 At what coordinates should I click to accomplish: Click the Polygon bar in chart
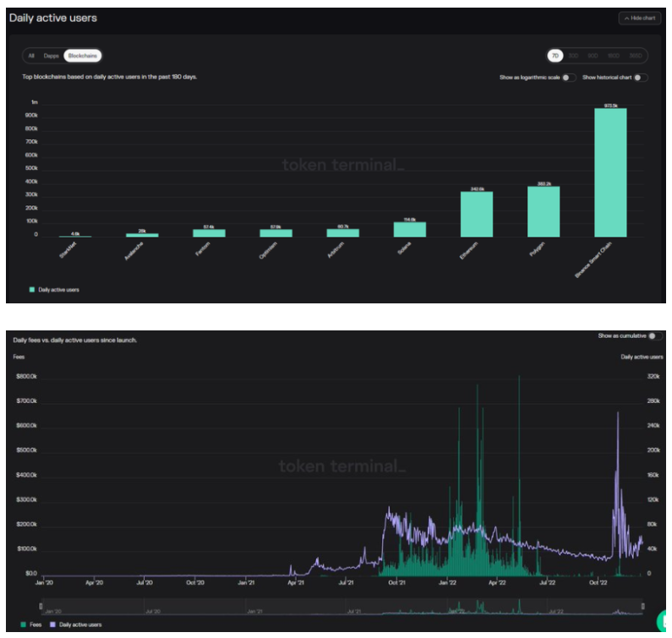(544, 211)
